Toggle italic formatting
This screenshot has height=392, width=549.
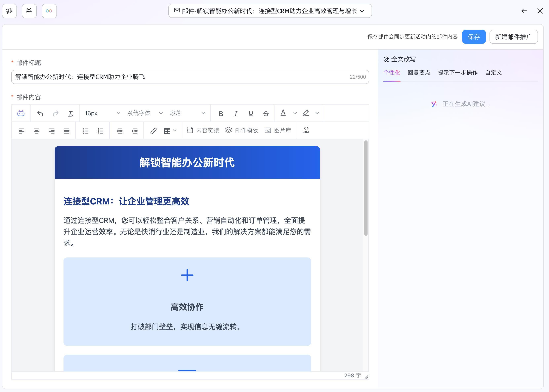point(236,113)
